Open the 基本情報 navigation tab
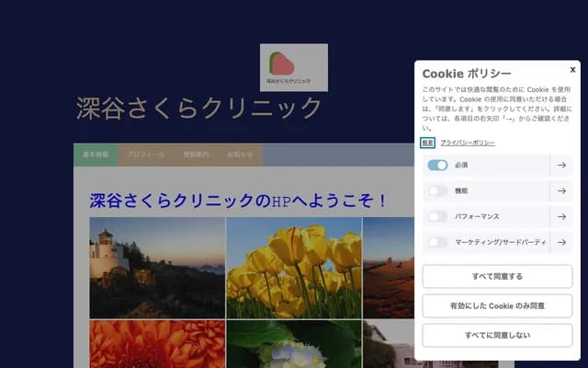Viewport: 588px width, 368px height. (96, 155)
